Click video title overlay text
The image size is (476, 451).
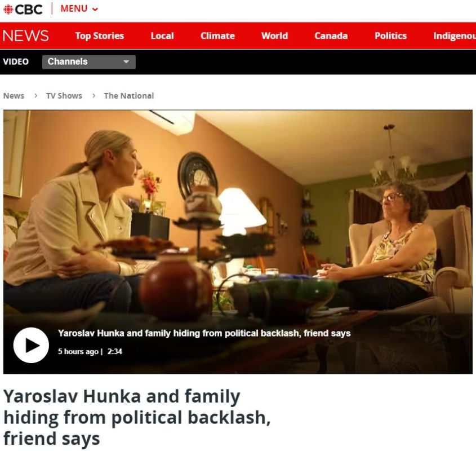tap(204, 333)
